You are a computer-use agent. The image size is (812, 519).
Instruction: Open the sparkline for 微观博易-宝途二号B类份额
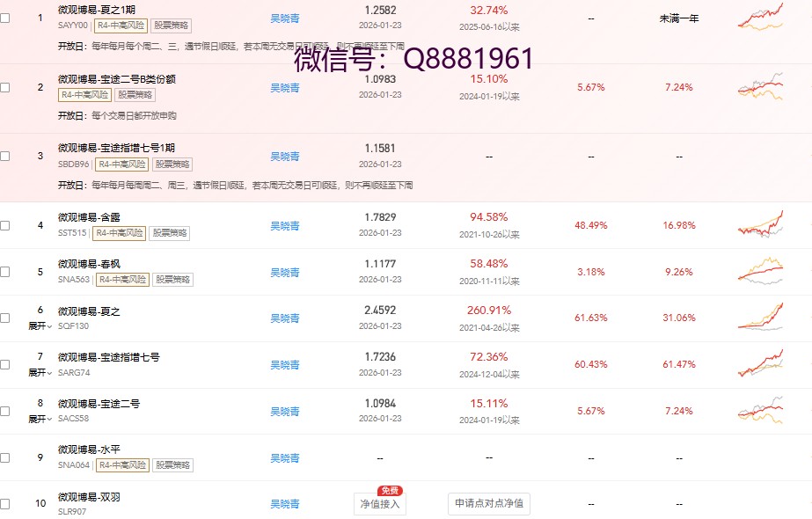coord(760,87)
